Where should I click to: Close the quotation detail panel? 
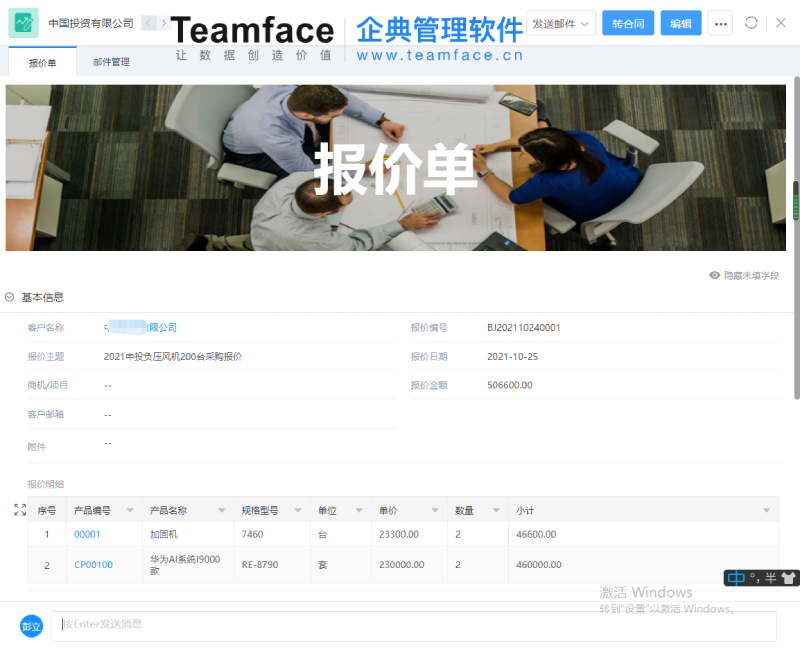781,23
